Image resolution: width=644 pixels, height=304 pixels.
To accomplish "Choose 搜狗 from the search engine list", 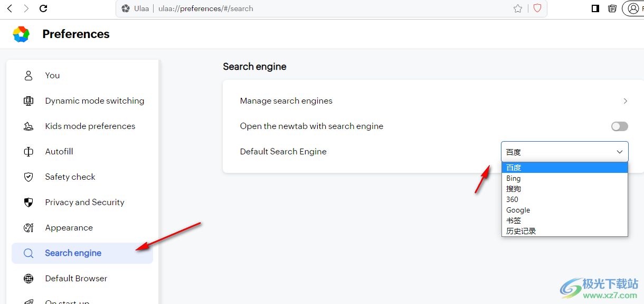I will tap(565, 189).
